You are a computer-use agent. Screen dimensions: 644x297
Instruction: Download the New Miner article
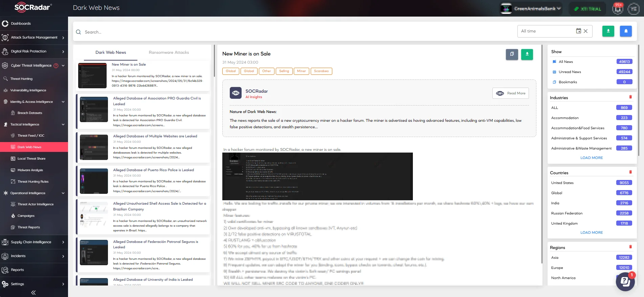[x=527, y=54]
